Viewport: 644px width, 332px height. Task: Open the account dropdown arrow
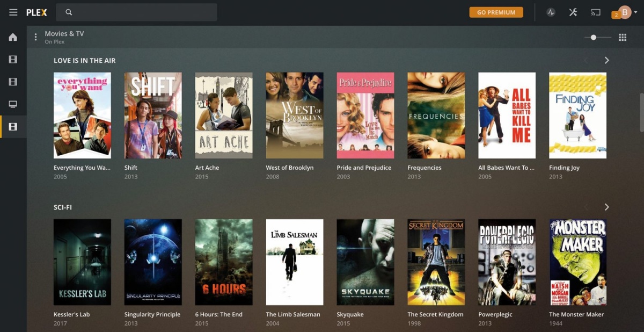click(x=636, y=12)
